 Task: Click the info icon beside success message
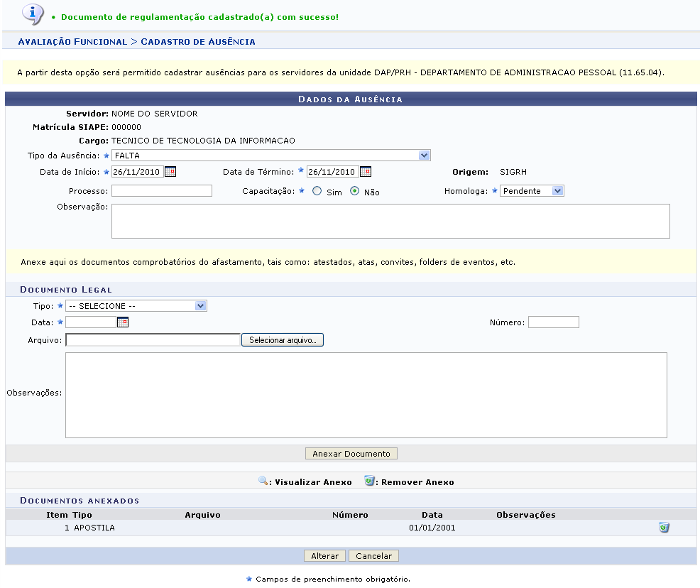(x=33, y=14)
